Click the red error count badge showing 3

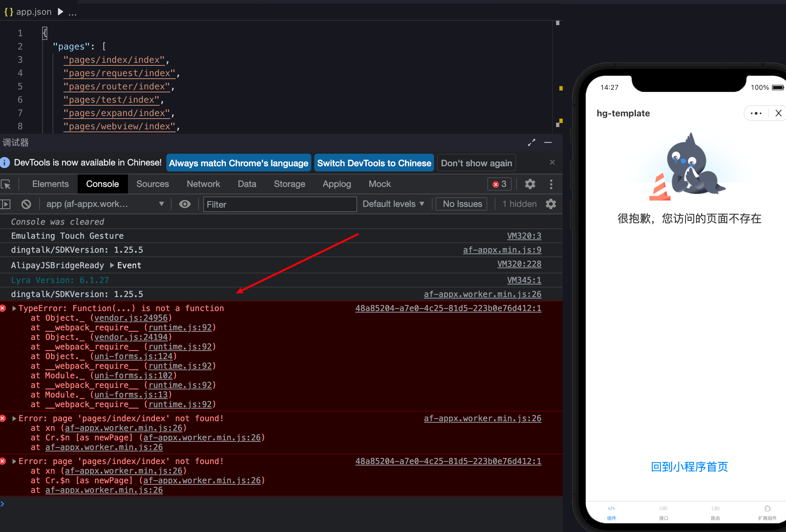pyautogui.click(x=499, y=184)
